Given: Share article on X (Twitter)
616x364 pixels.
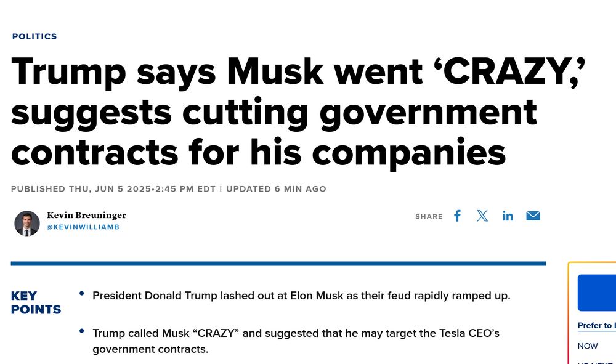Looking at the screenshot, I should click(x=482, y=216).
